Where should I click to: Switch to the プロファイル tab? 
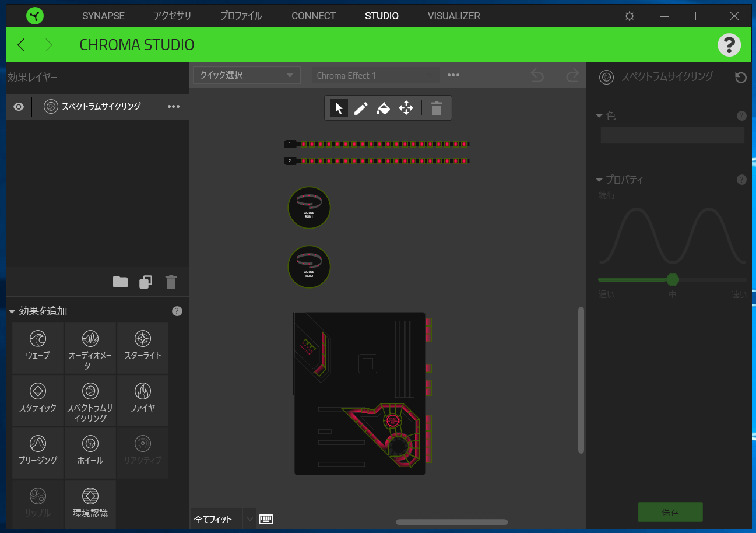point(241,16)
